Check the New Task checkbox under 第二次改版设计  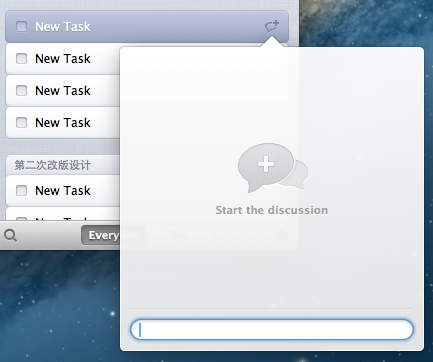pos(22,190)
